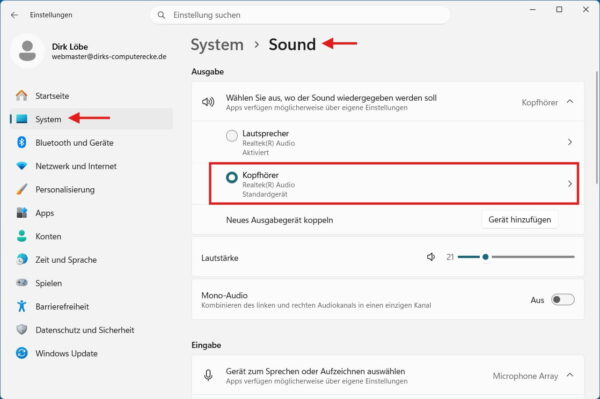Click the Konten person icon
The image size is (600, 399).
pos(22,236)
